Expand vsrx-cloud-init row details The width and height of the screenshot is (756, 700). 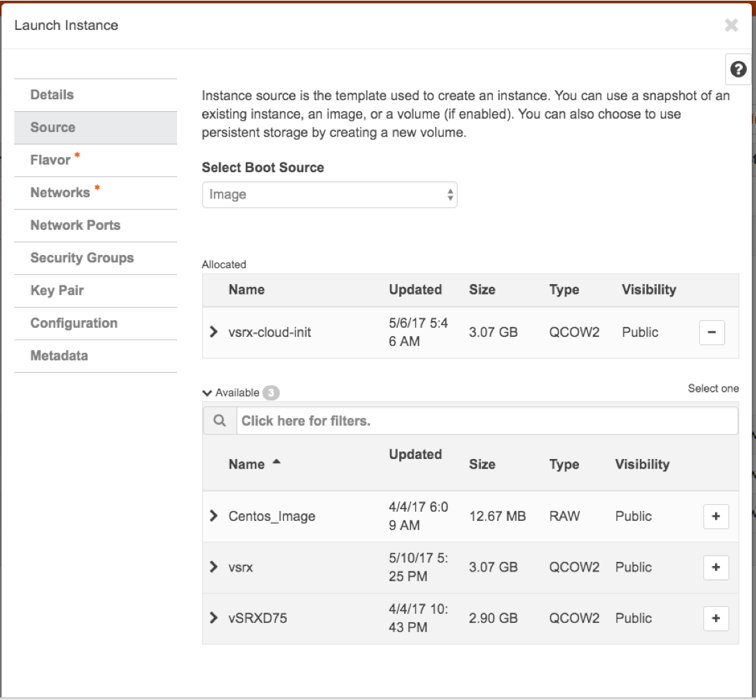pyautogui.click(x=214, y=332)
